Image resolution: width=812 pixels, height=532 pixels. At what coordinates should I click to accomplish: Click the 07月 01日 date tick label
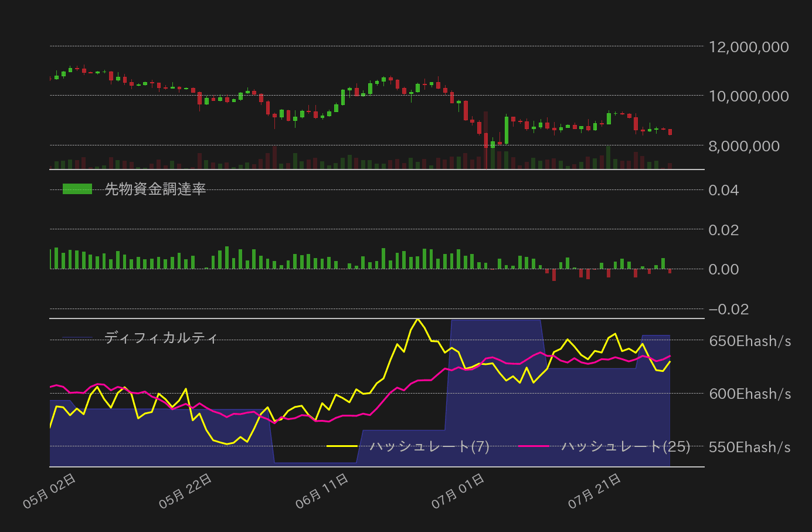(458, 491)
